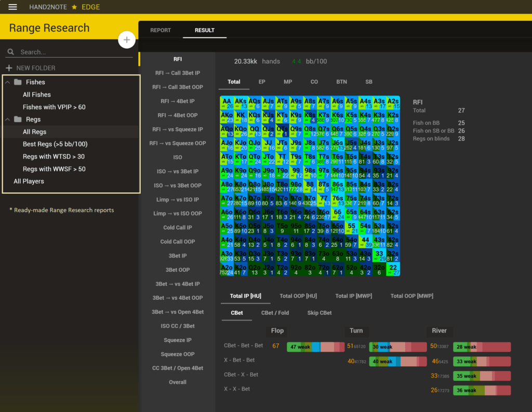This screenshot has width=532, height=412.
Task: Select Best Regs (>5 bb/100) report
Action: click(x=55, y=144)
